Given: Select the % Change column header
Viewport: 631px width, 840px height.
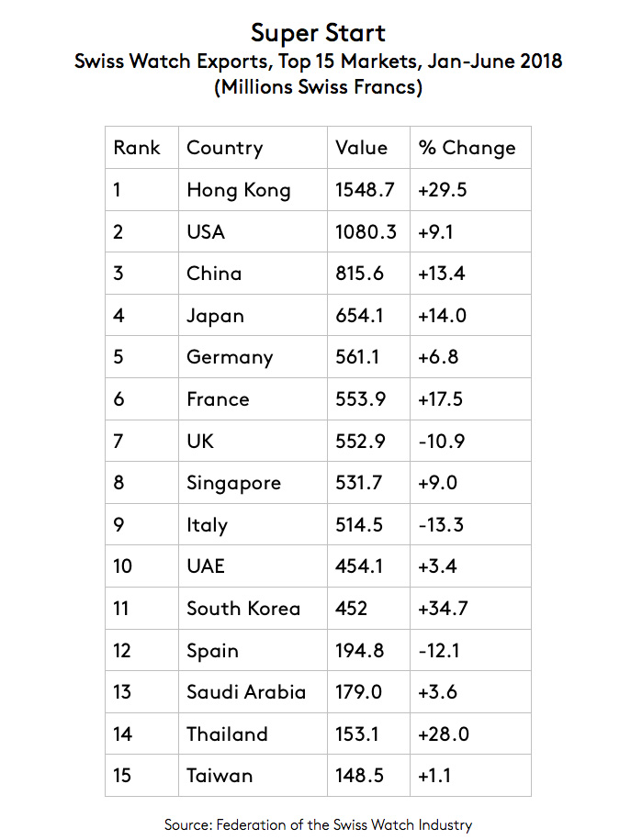Looking at the screenshot, I should (x=467, y=148).
